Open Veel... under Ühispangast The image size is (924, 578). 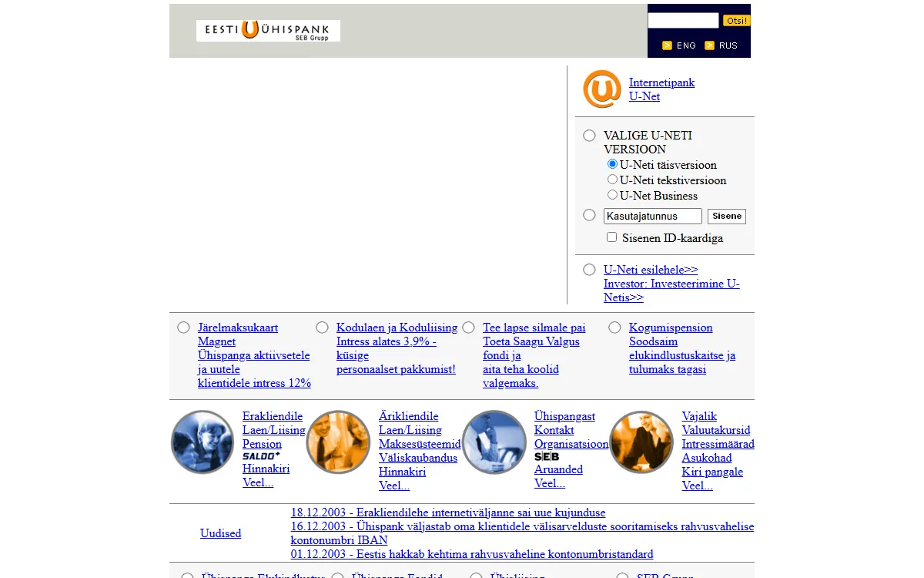550,483
